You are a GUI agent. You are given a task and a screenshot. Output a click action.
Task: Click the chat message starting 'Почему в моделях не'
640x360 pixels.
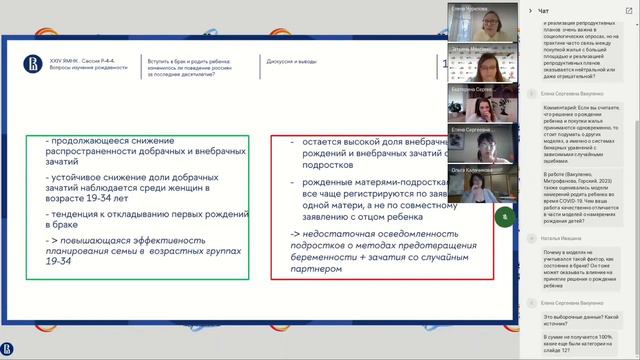580,269
